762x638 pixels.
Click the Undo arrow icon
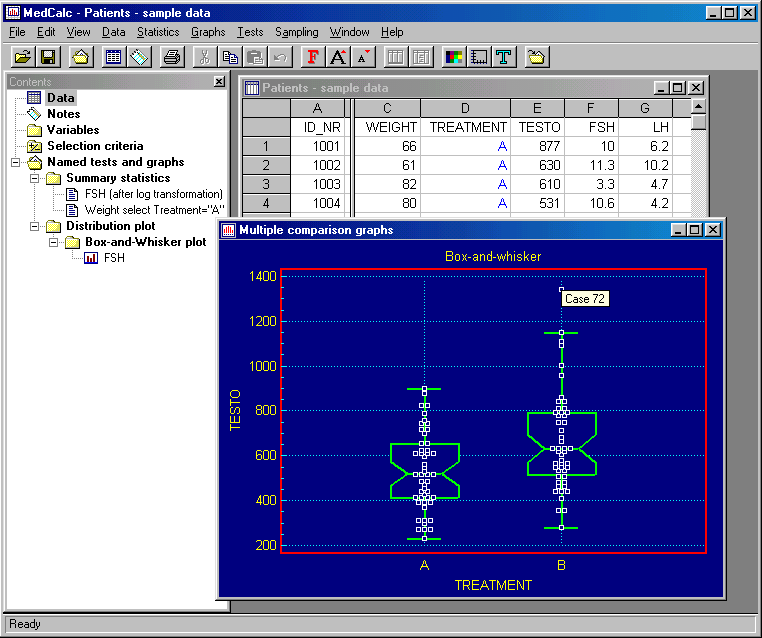pyautogui.click(x=280, y=57)
